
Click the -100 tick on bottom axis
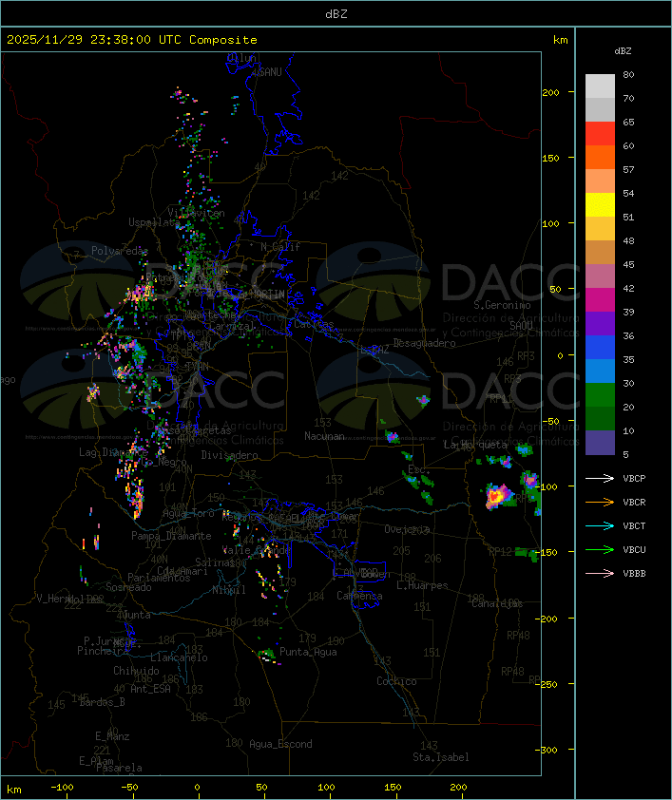click(62, 788)
